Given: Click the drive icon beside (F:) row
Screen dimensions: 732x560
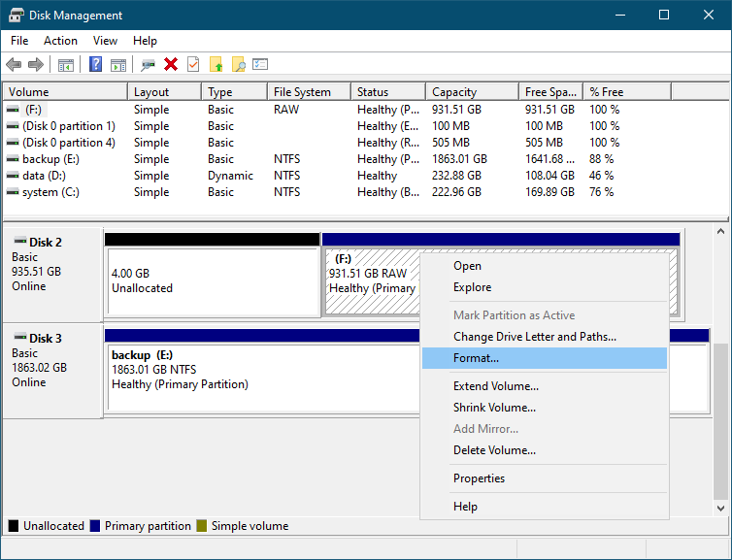Looking at the screenshot, I should (x=13, y=110).
